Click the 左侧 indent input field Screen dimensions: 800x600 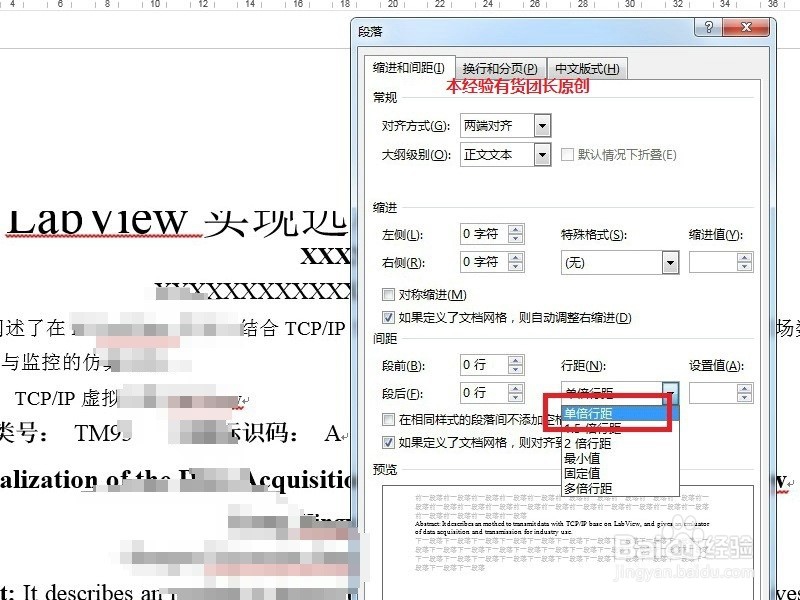pos(484,234)
